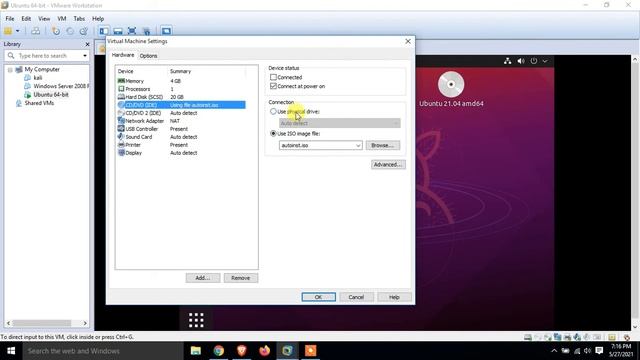The width and height of the screenshot is (640, 360).
Task: Click the Unity mode toolbar icon
Action: pos(146,31)
